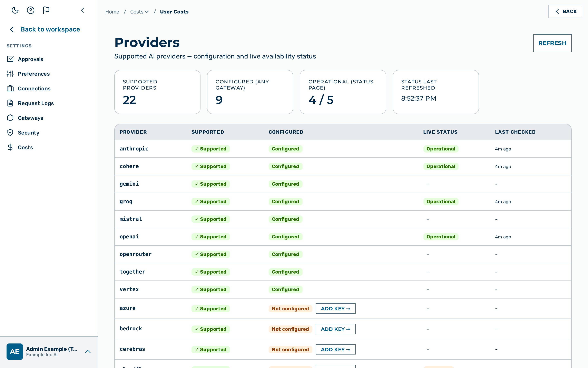588x368 pixels.
Task: Click the Preferences sliders icon
Action: tap(10, 74)
